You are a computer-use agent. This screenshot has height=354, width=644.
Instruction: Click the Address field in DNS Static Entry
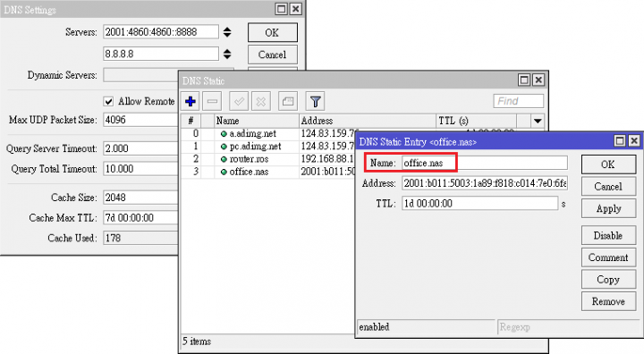[485, 183]
